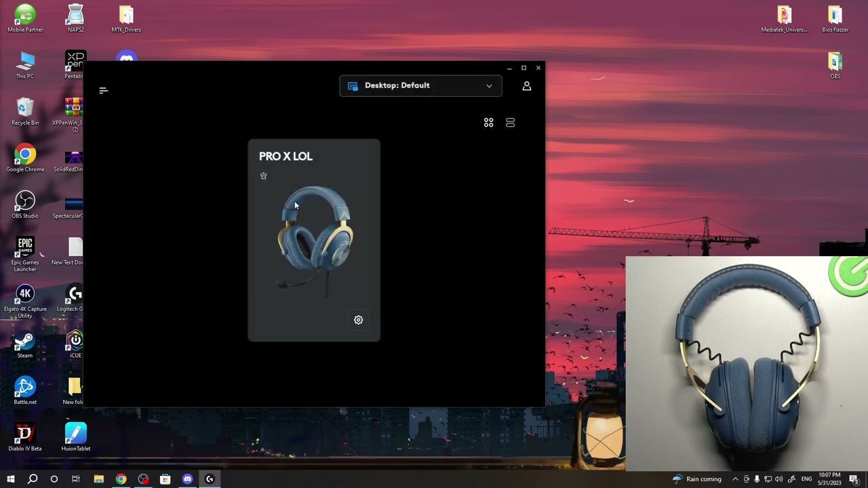Minimize the G HUB window
Image resolution: width=868 pixels, height=488 pixels.
(x=509, y=68)
